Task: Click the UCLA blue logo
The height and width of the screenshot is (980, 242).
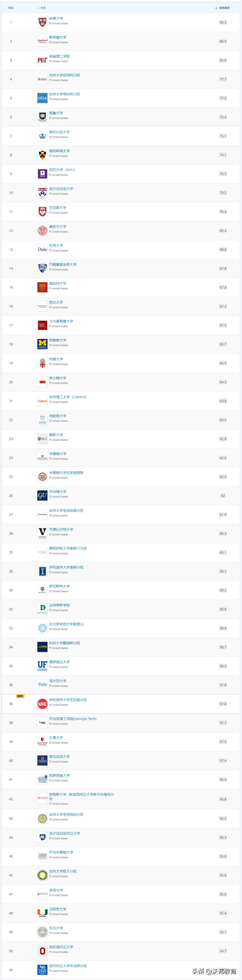Action: 42,98
